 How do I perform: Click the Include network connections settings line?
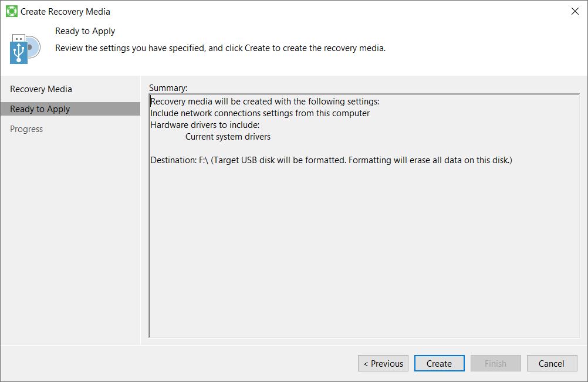click(x=260, y=113)
